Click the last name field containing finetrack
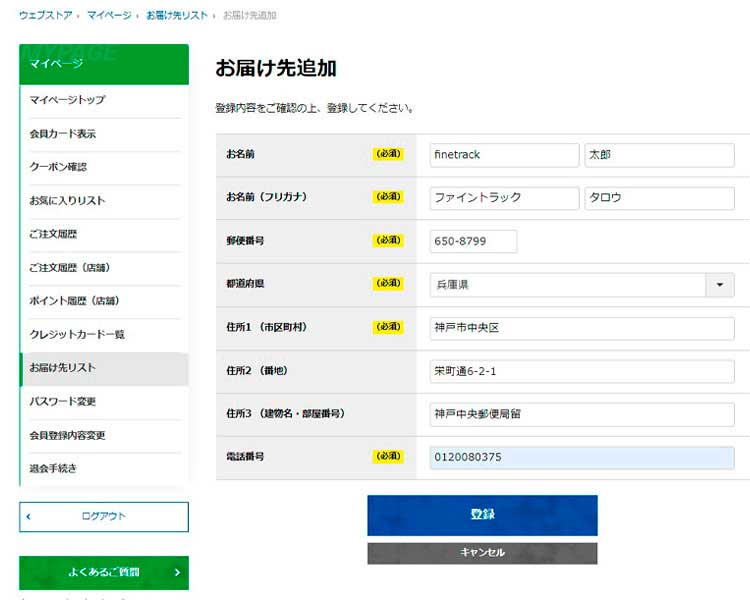Image resolution: width=750 pixels, height=600 pixels. (x=504, y=155)
